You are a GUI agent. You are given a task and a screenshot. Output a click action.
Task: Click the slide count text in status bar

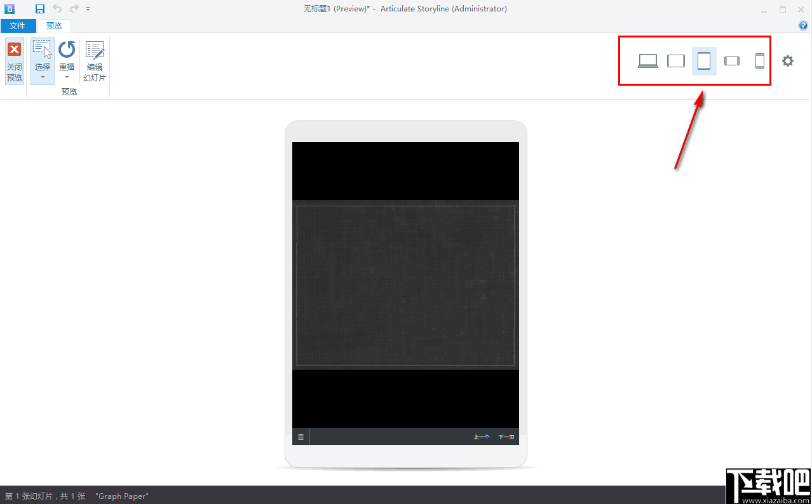click(45, 496)
